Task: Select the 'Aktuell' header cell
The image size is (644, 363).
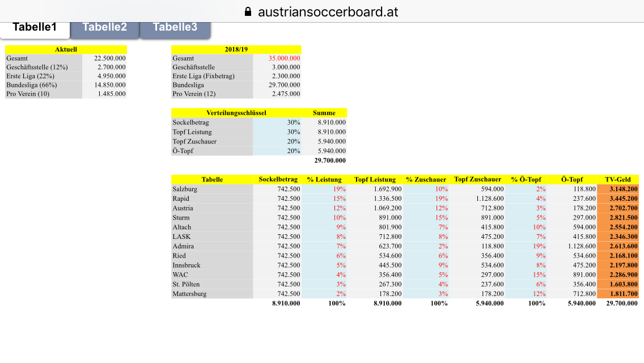Action: tap(66, 49)
